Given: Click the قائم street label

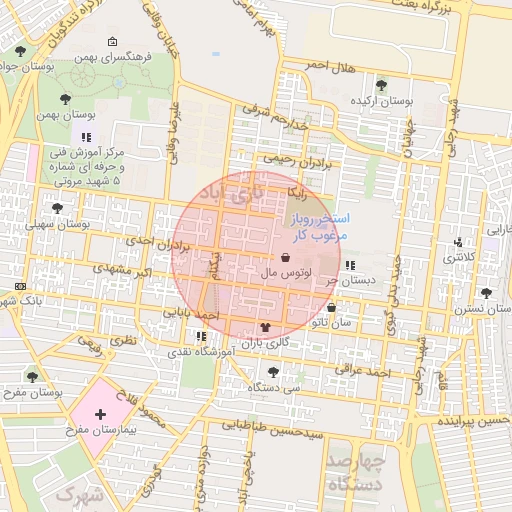Looking at the screenshot, I should [442, 380].
